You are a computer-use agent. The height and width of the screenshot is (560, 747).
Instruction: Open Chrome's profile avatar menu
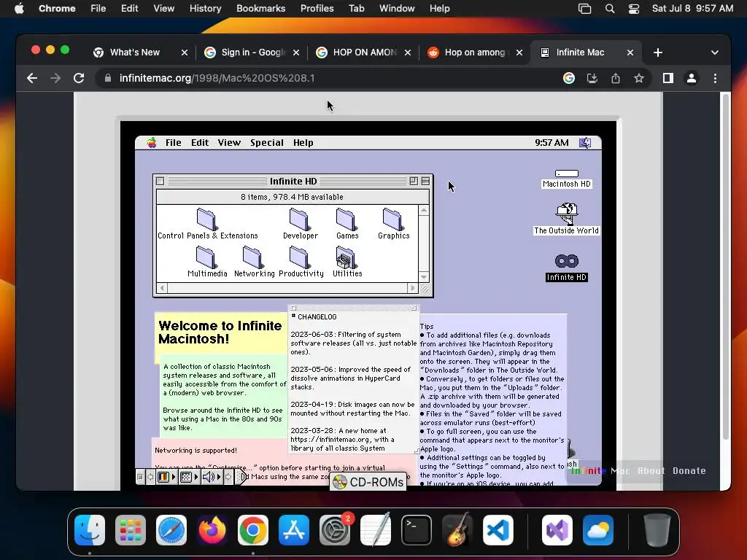[x=692, y=78]
